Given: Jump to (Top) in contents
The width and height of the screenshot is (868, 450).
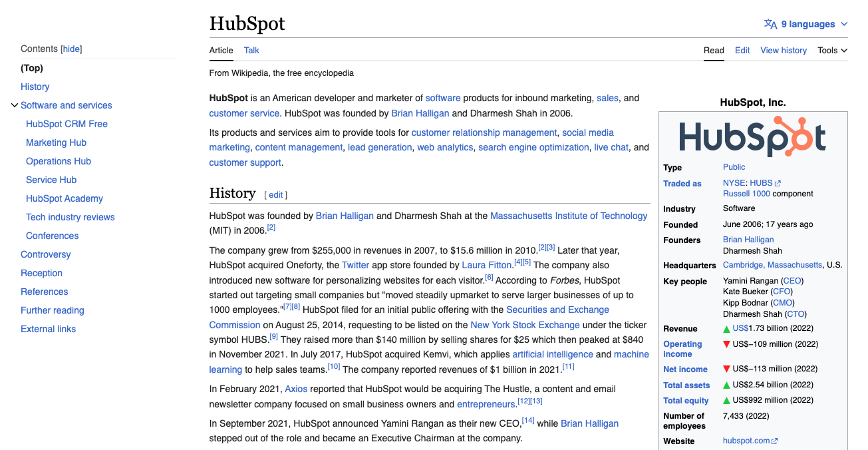Looking at the screenshot, I should coord(32,68).
